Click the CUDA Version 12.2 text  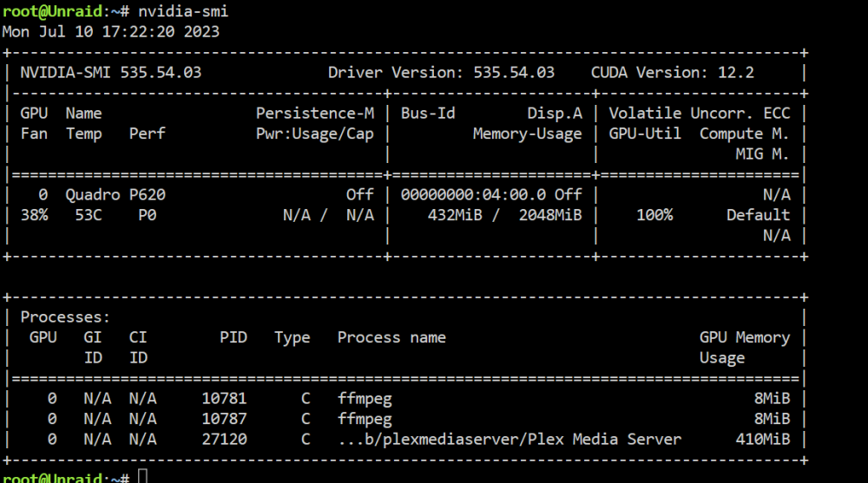[673, 73]
